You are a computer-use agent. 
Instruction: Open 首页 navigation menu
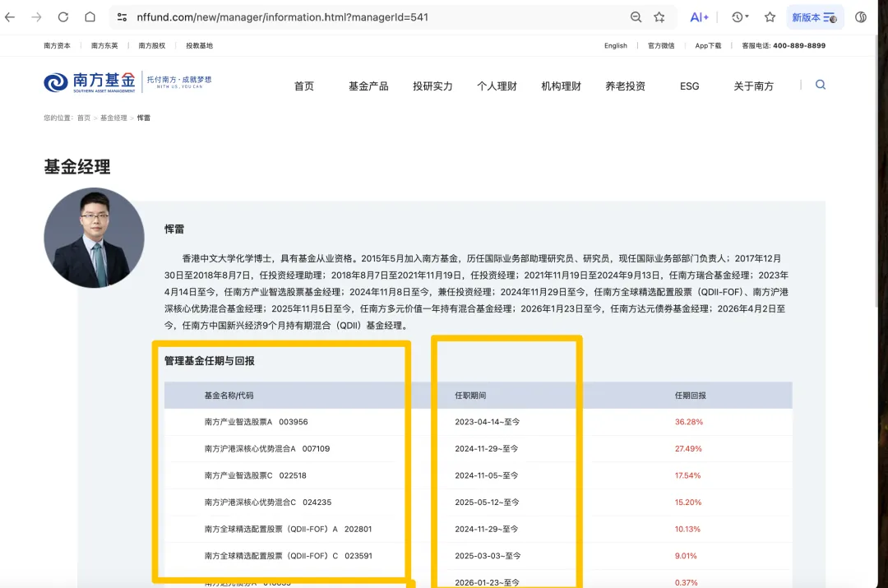(304, 86)
